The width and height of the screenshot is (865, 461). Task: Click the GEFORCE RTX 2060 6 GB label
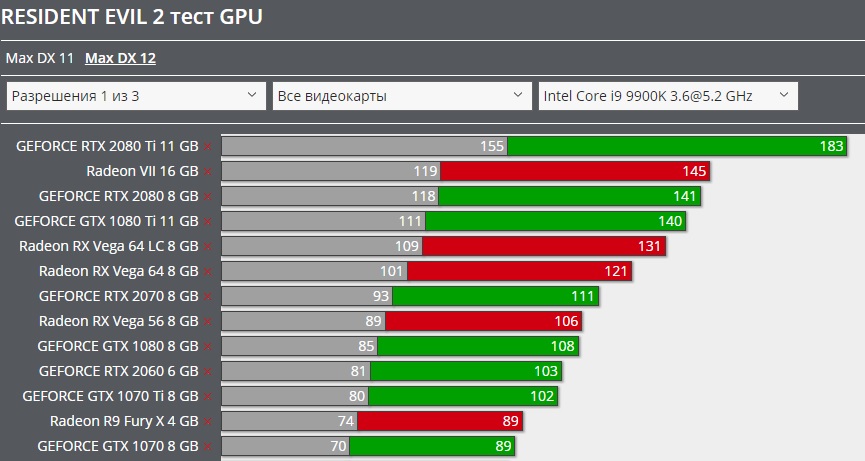click(119, 371)
